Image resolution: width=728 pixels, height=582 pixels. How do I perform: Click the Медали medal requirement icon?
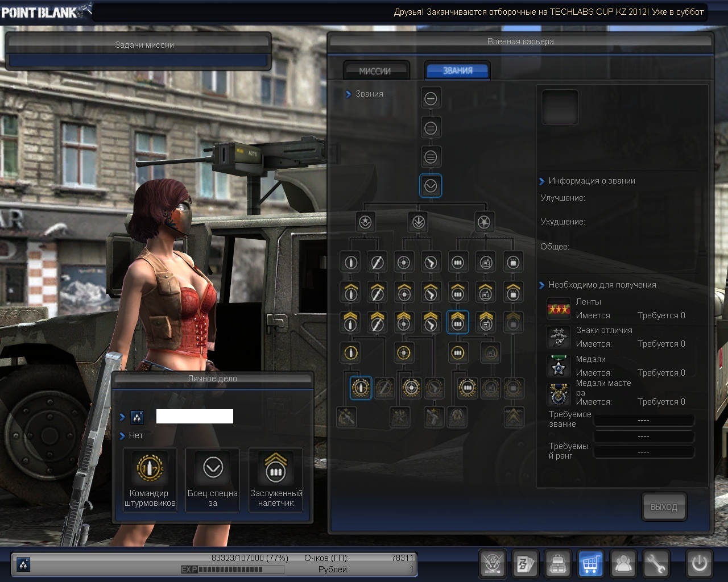[x=559, y=367]
